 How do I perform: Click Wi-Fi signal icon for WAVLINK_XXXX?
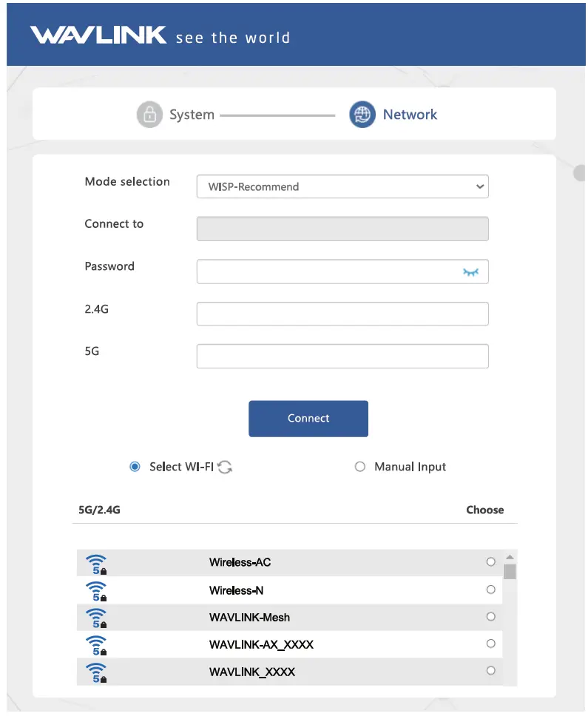96,672
